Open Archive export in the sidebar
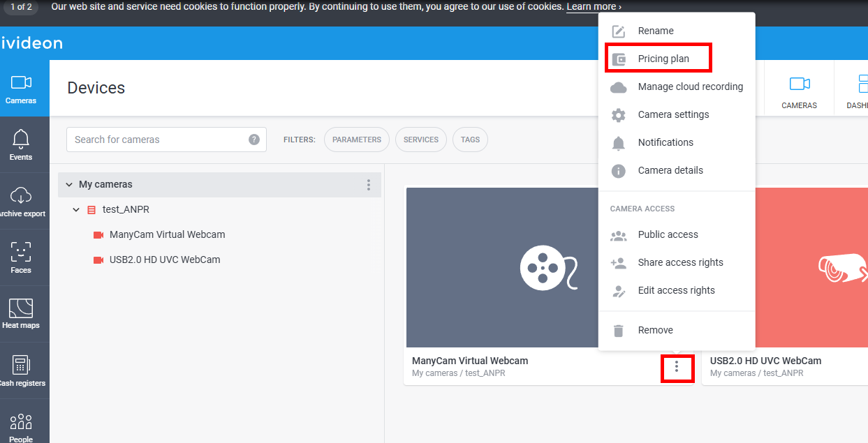This screenshot has height=443, width=868. coord(21,201)
